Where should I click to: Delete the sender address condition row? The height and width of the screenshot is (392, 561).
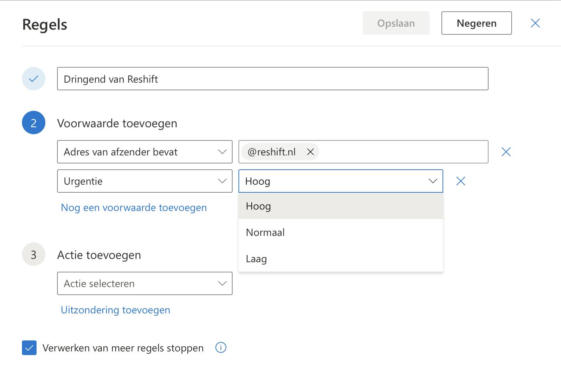coord(506,152)
